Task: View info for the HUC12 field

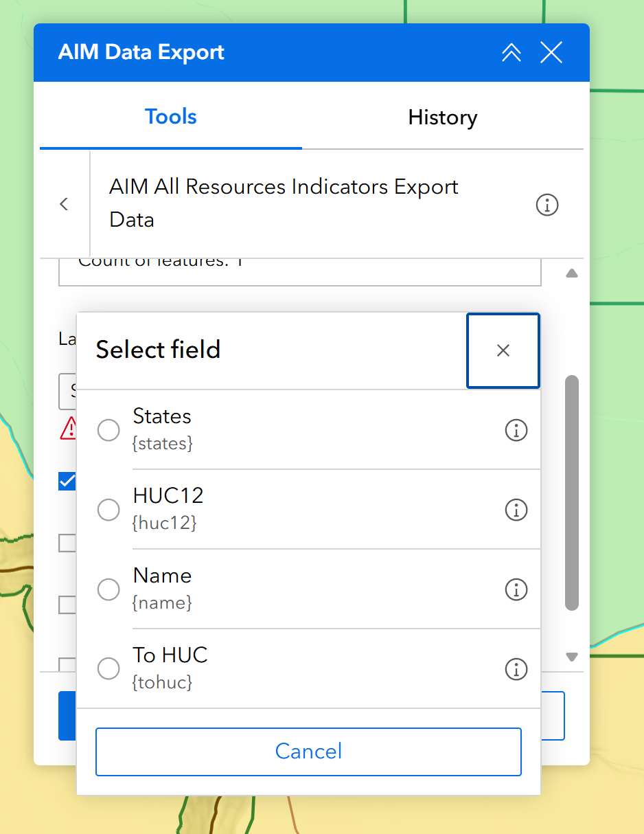Action: tap(516, 510)
